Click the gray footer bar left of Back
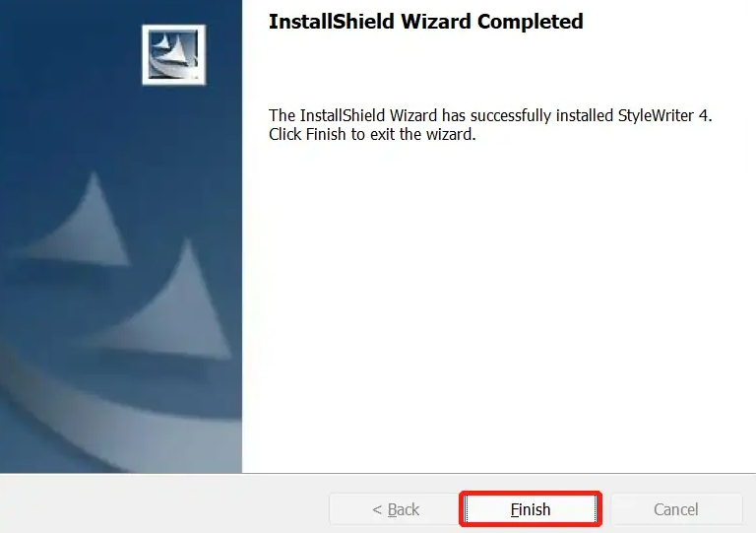756x533 pixels. [x=164, y=504]
